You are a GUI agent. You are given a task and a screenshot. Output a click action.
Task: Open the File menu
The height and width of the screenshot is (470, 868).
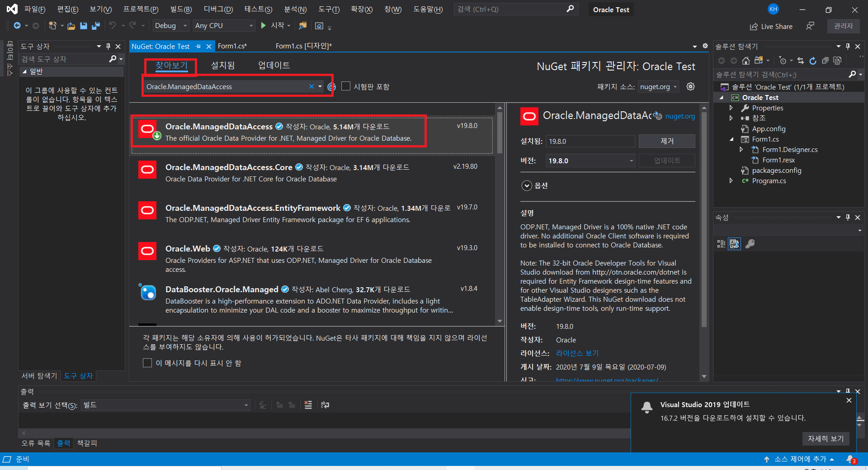(x=35, y=9)
